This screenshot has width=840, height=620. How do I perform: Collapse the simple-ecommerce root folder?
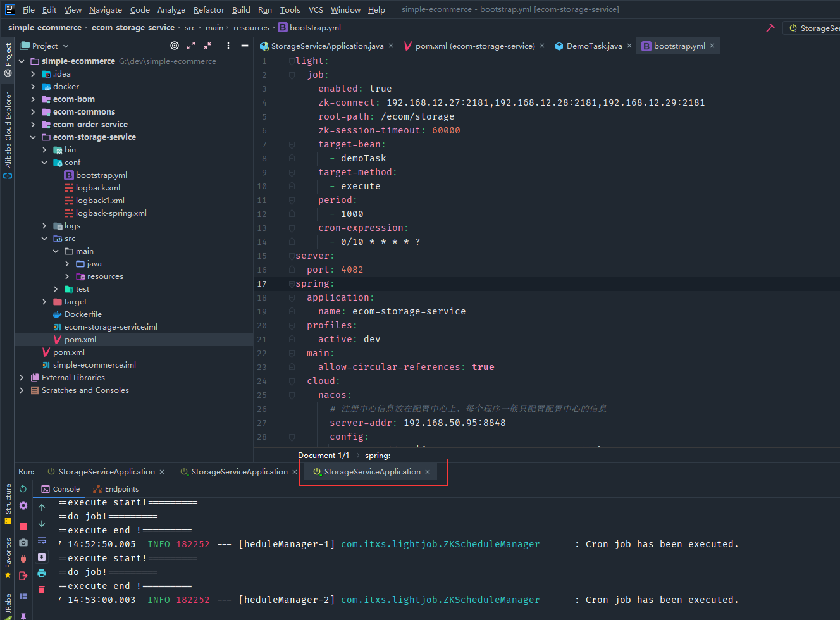pos(22,61)
